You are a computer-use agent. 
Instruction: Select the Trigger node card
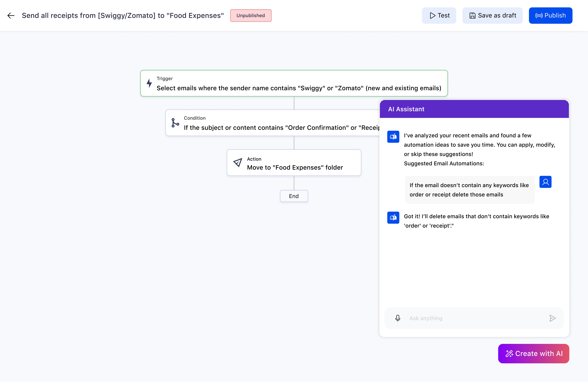(294, 83)
